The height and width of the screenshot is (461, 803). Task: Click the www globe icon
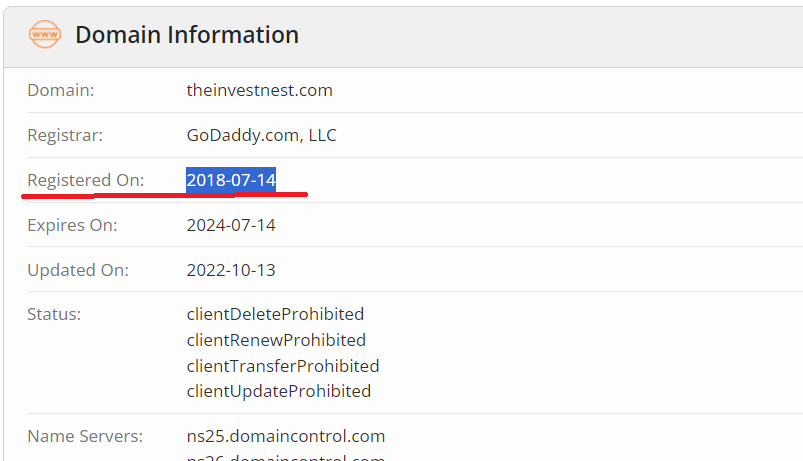tap(45, 34)
